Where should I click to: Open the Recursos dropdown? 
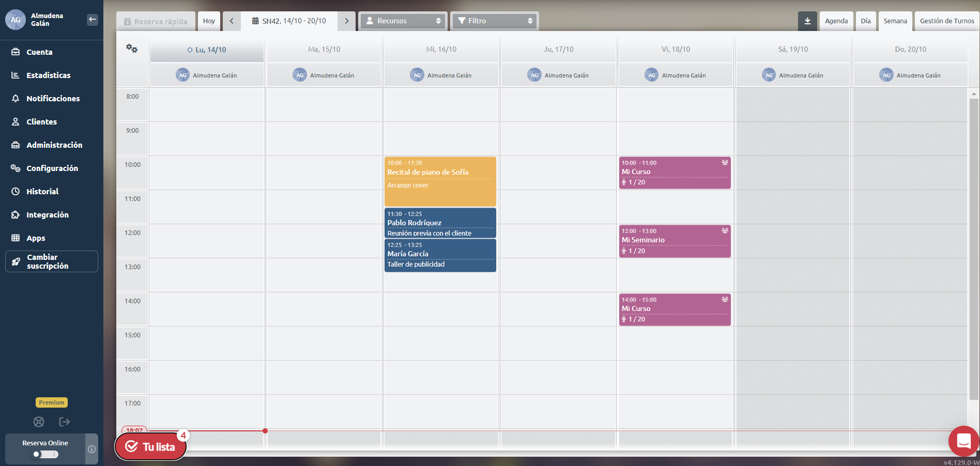(x=403, y=21)
